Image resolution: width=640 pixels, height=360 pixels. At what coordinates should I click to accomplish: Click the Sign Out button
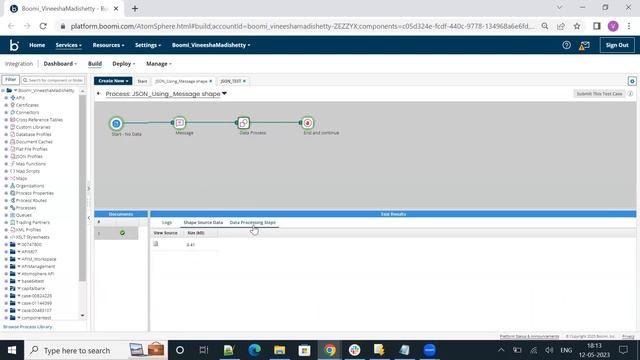coord(617,45)
